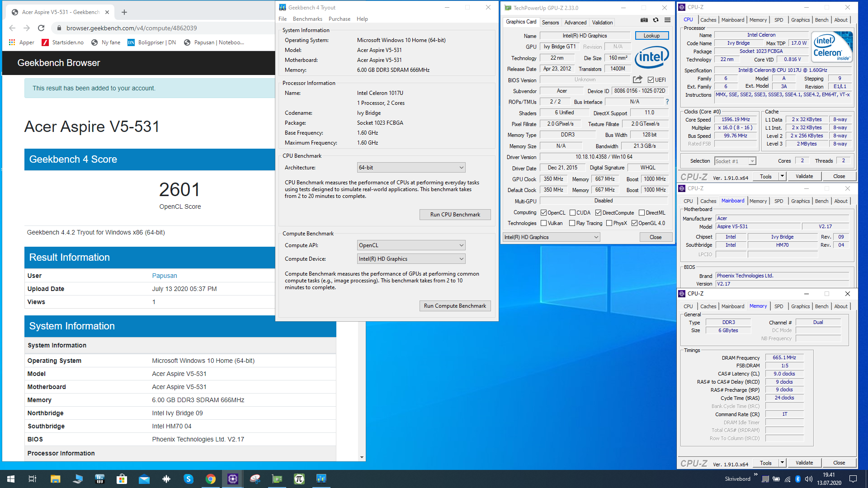Image resolution: width=868 pixels, height=488 pixels.
Task: Open the Compute API OpenCL dropdown
Action: point(411,245)
